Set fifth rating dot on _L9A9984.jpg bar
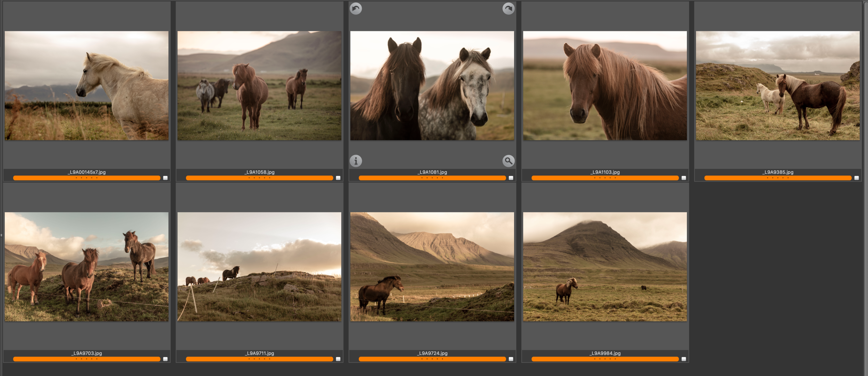Image resolution: width=868 pixels, height=376 pixels. [x=615, y=359]
